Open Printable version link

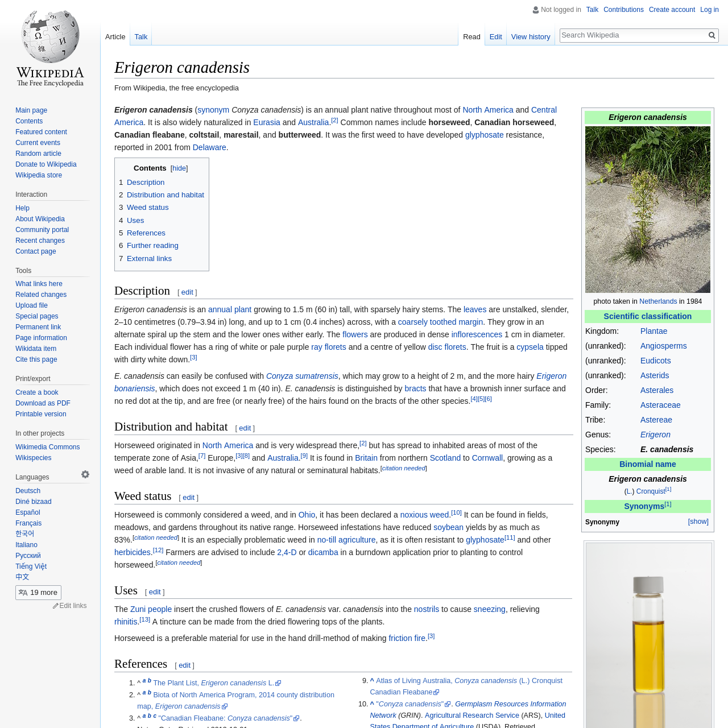(x=41, y=414)
